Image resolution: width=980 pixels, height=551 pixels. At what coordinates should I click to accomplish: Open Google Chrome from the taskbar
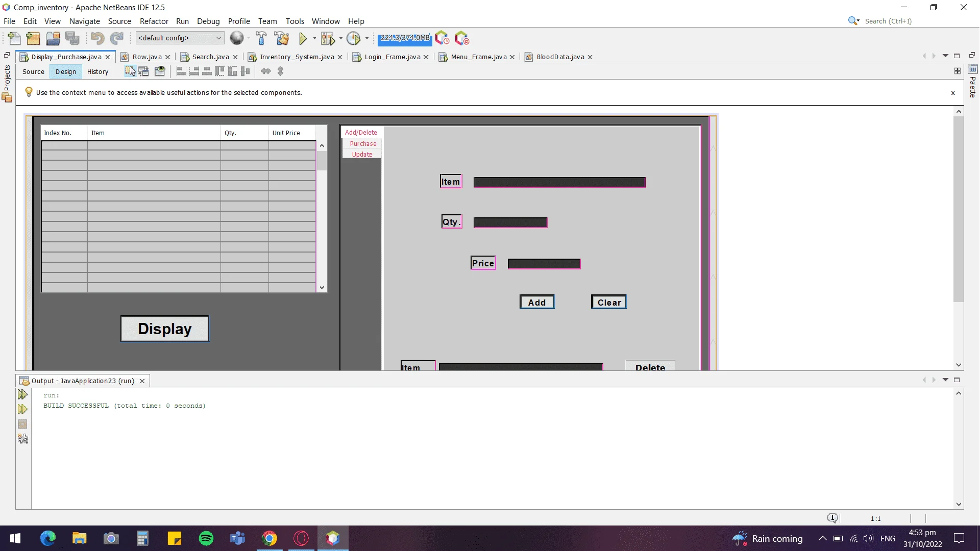coord(269,538)
